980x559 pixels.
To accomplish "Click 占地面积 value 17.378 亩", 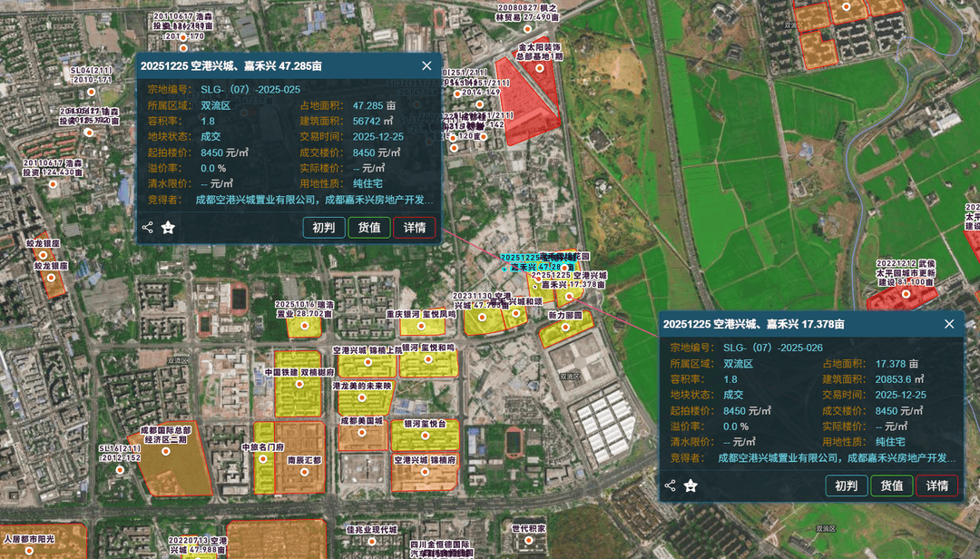I will click(x=897, y=363).
